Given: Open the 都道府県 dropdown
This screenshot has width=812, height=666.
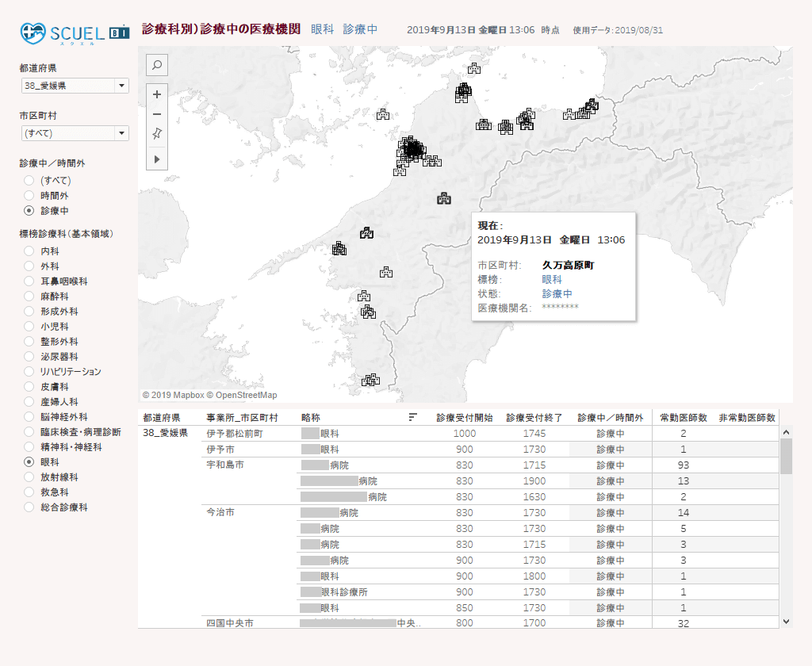Looking at the screenshot, I should pos(121,86).
